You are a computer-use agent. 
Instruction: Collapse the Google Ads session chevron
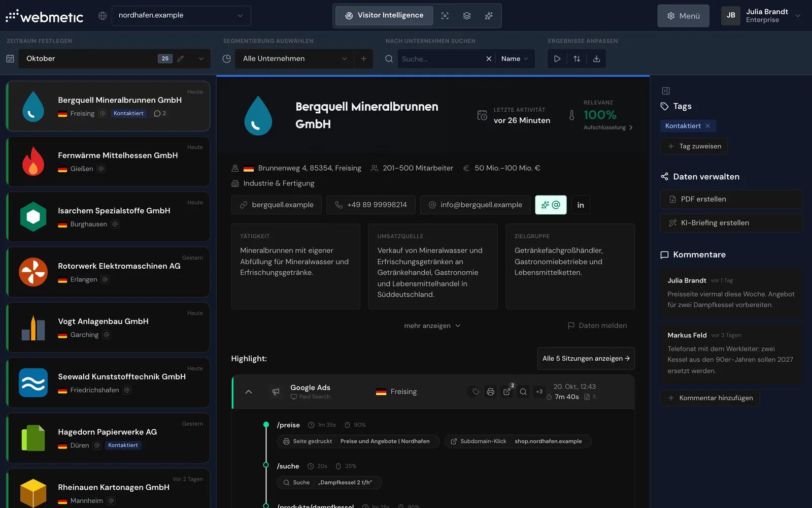(x=249, y=392)
